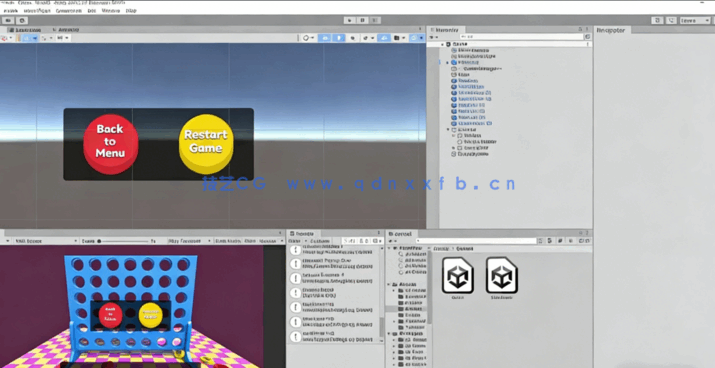The image size is (715, 368).
Task: Switch to the Animator tab
Action: (x=66, y=30)
